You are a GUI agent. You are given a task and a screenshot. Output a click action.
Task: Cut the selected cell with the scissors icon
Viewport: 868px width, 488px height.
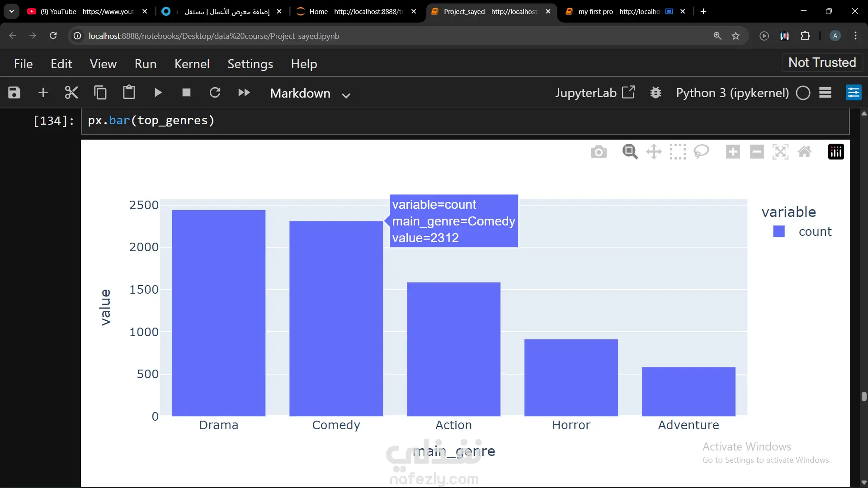pos(71,93)
